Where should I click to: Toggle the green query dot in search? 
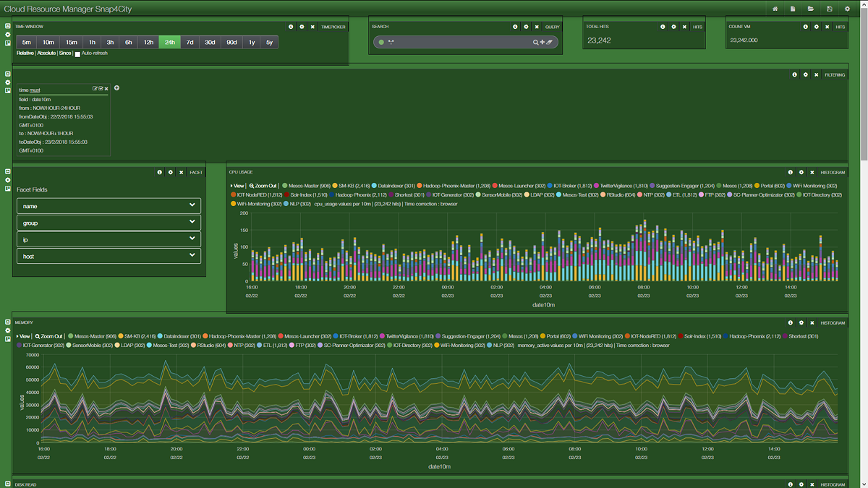coord(380,43)
